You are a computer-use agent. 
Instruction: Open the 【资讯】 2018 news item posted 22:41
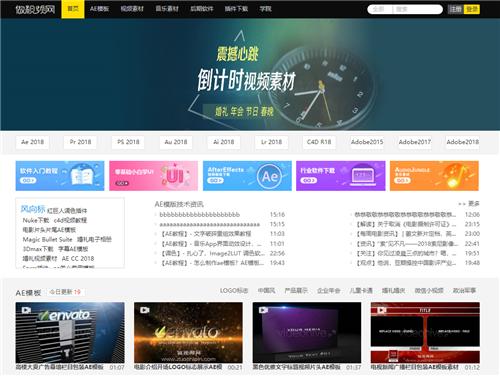coord(406,244)
